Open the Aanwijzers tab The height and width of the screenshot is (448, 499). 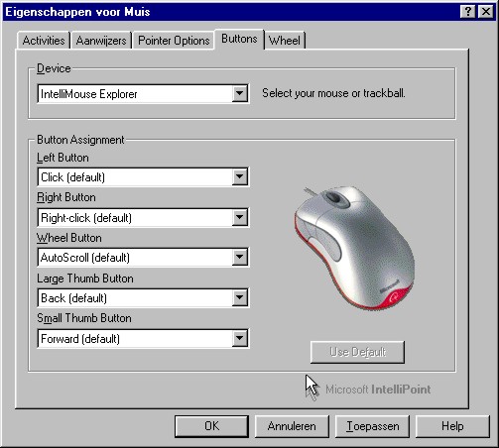tap(101, 41)
